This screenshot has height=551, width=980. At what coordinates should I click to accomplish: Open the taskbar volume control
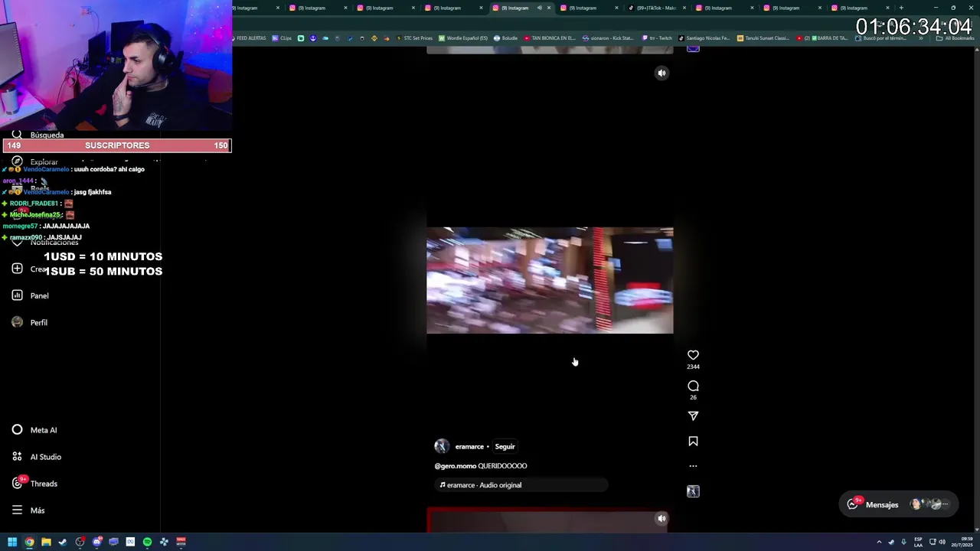click(942, 542)
